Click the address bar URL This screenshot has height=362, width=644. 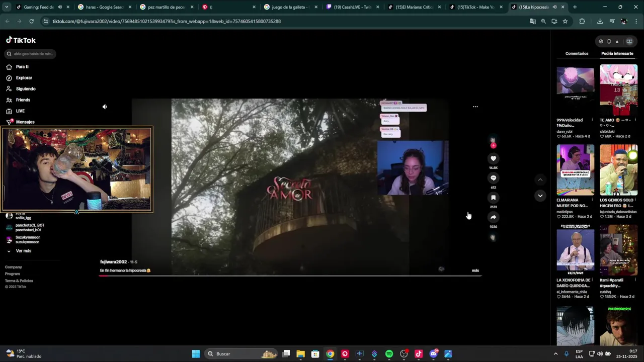click(x=166, y=21)
